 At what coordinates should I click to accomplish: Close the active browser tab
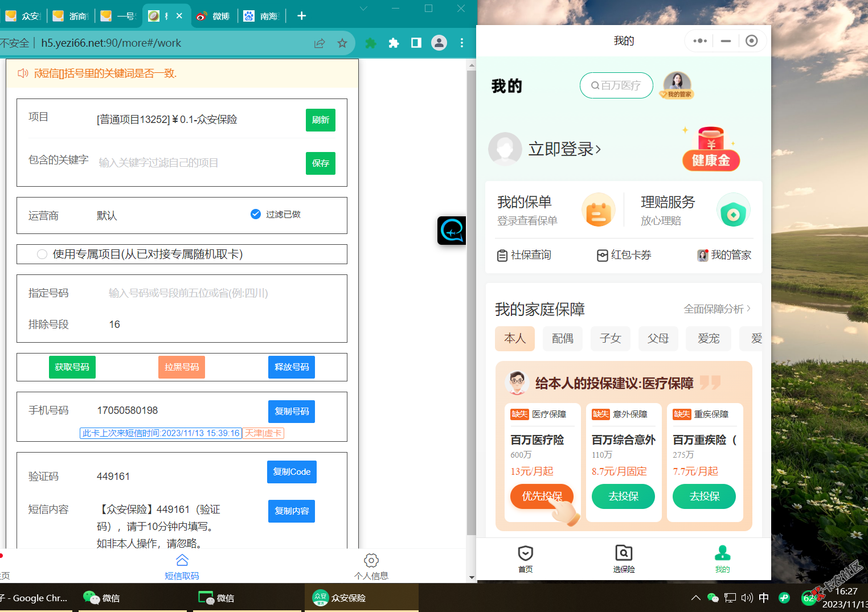[179, 16]
